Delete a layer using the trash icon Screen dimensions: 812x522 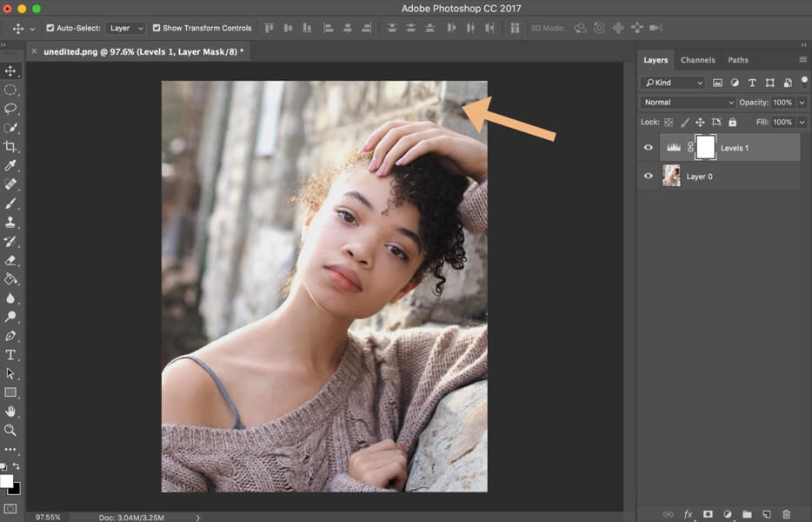pos(787,512)
